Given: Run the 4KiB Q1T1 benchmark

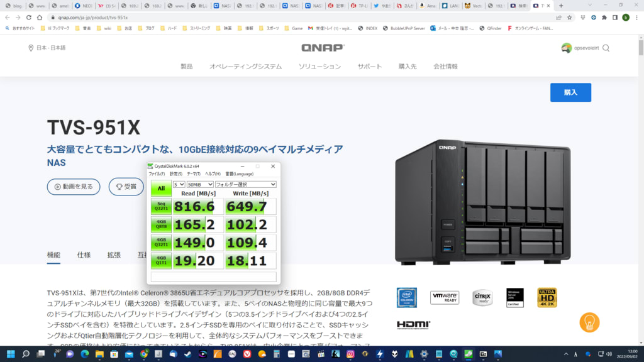Looking at the screenshot, I should tap(161, 261).
